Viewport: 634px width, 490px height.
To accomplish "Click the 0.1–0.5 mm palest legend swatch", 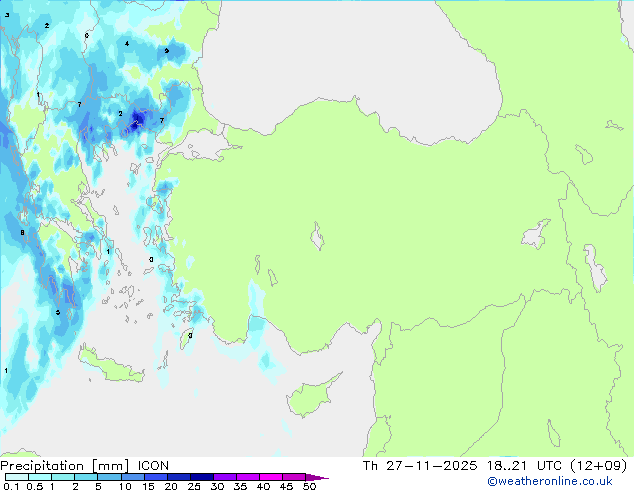I will [17, 477].
